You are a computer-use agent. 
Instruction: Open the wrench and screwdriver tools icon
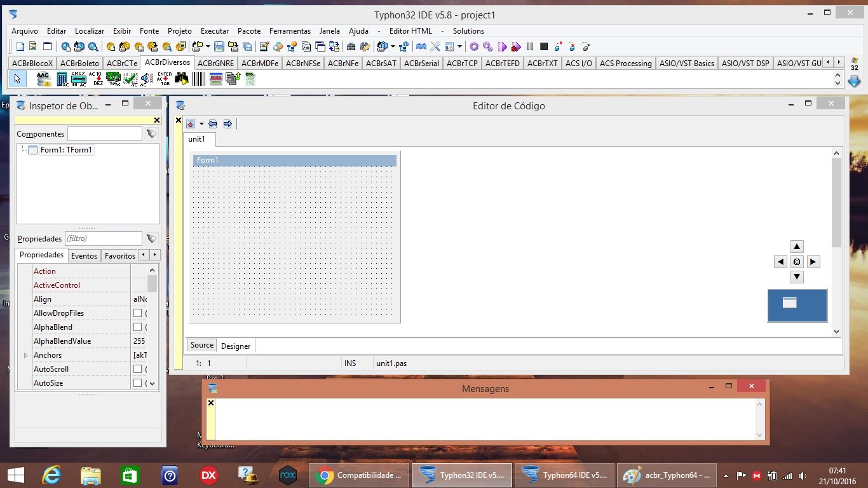point(435,46)
